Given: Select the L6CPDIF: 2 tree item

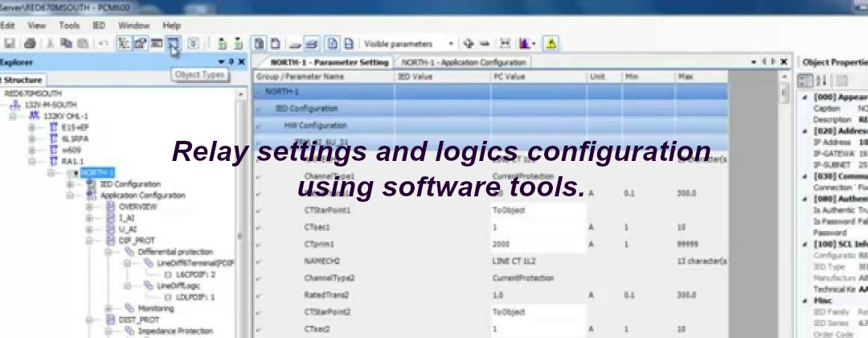Looking at the screenshot, I should point(195,274).
